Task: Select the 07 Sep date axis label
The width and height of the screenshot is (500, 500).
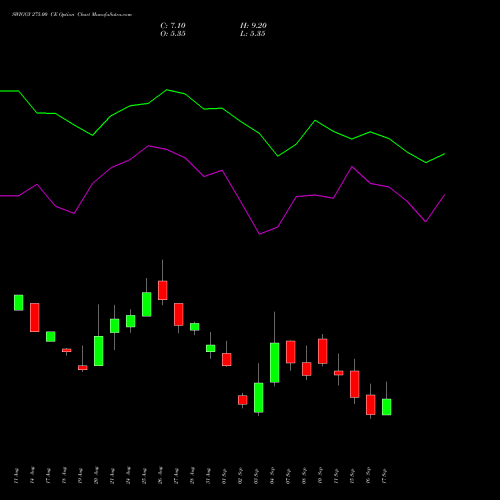Action: [288, 476]
